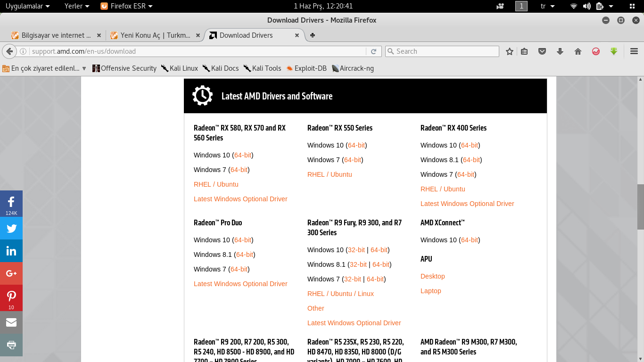Show bookmarks list icon
The width and height of the screenshot is (644, 362).
524,51
